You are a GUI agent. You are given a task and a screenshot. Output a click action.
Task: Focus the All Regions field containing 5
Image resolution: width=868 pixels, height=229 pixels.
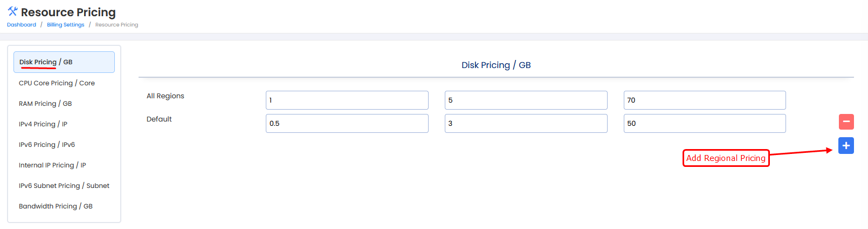(x=526, y=100)
